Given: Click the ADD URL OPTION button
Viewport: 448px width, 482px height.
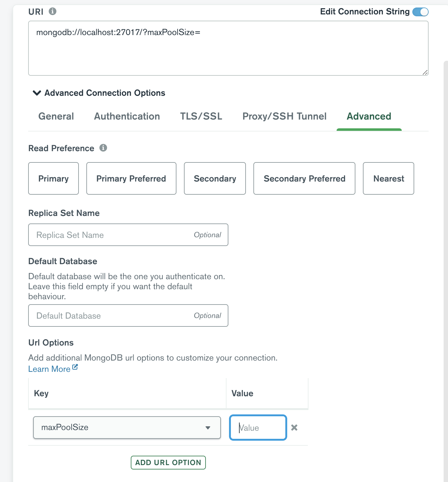Looking at the screenshot, I should click(x=168, y=463).
